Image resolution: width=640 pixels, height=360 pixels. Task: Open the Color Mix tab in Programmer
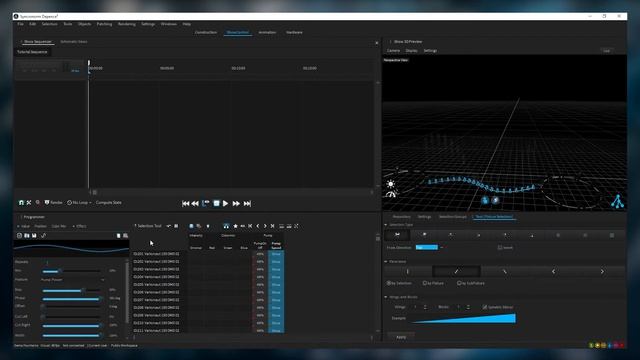(59, 226)
